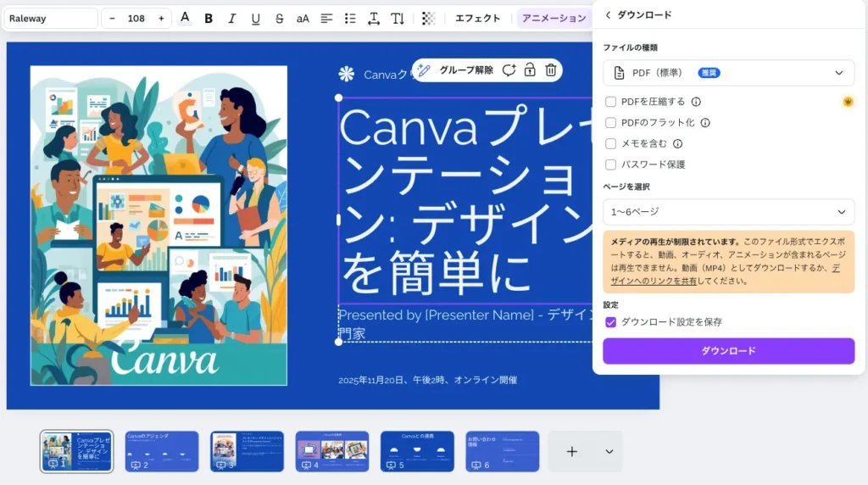This screenshot has width=868, height=485.
Task: Select slide 1 thumbnail
Action: pyautogui.click(x=76, y=452)
